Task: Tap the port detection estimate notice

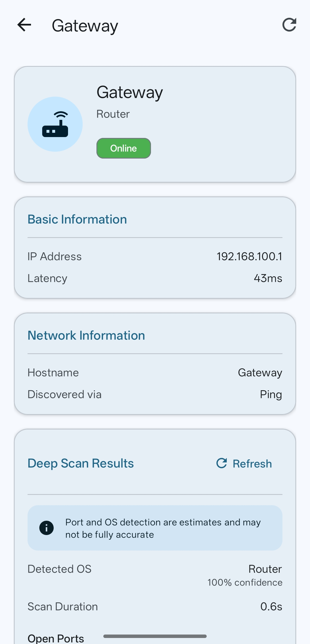Action: click(163, 528)
